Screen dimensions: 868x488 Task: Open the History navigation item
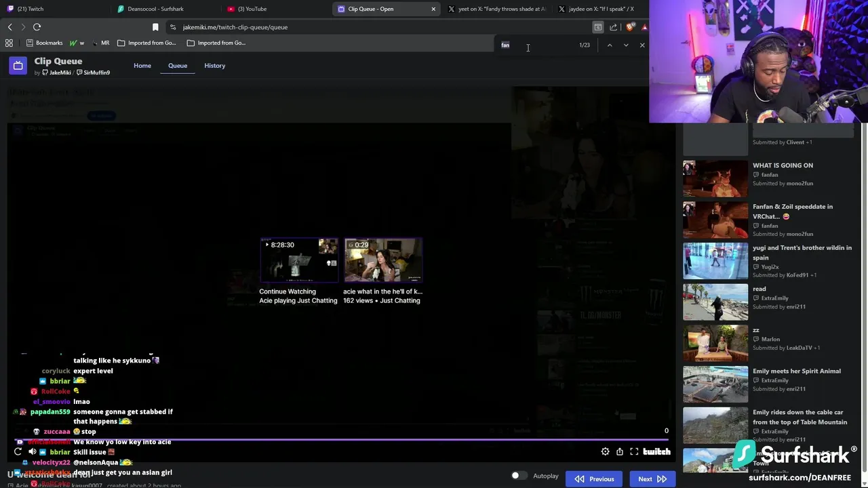tap(215, 66)
